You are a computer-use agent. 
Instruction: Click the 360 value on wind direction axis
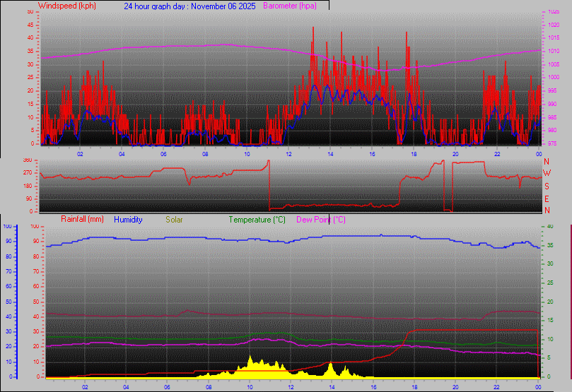coord(28,160)
